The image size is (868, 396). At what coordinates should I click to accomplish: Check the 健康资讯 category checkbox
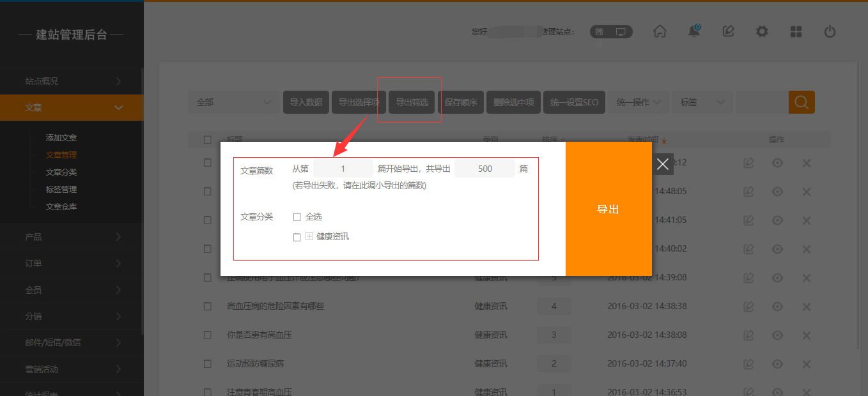point(297,237)
